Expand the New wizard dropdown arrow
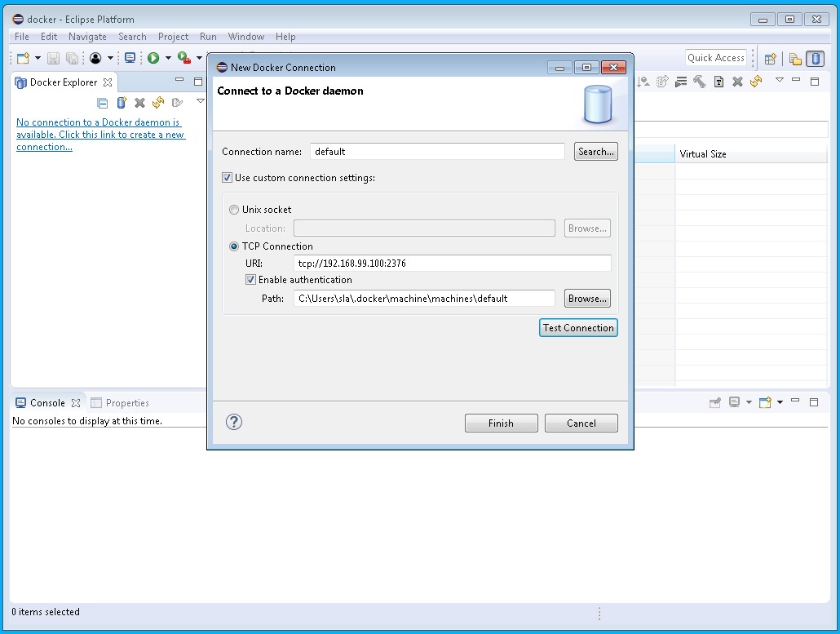 pos(38,58)
